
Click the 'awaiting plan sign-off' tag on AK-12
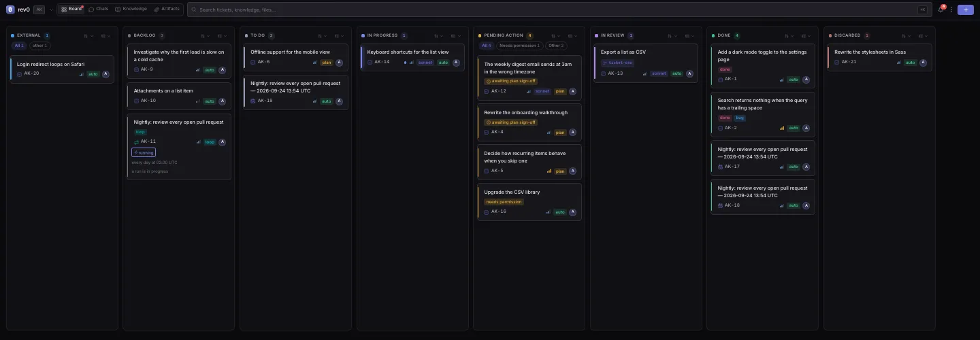(510, 81)
